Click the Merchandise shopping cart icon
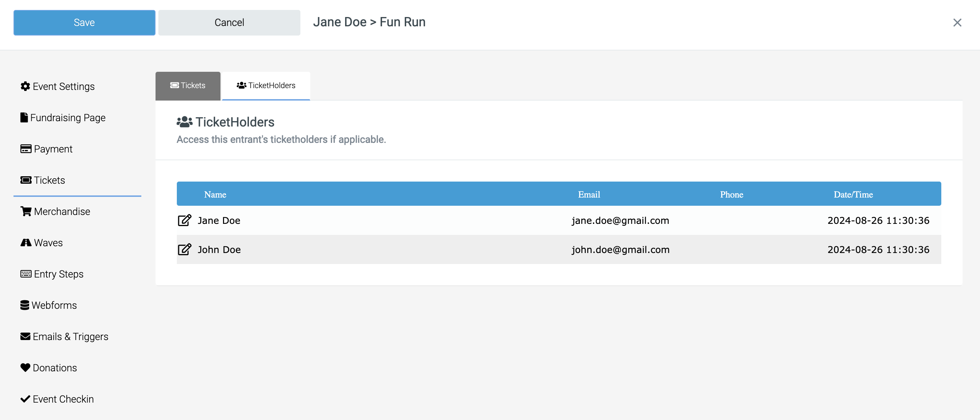Screen dimensions: 980x420 (26, 211)
